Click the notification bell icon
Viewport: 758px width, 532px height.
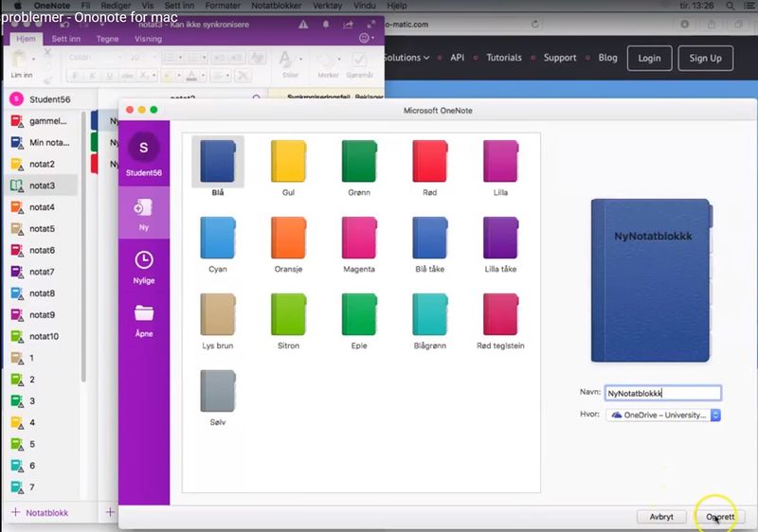326,25
